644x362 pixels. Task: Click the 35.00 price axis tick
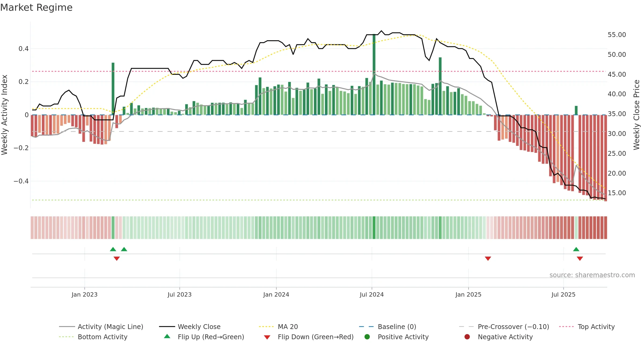tap(617, 114)
